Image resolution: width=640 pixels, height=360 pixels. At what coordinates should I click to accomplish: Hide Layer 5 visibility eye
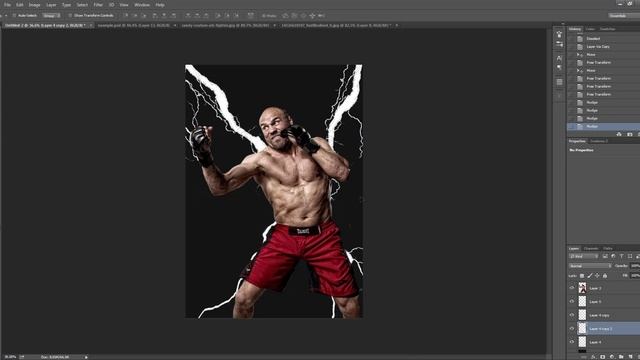(572, 302)
